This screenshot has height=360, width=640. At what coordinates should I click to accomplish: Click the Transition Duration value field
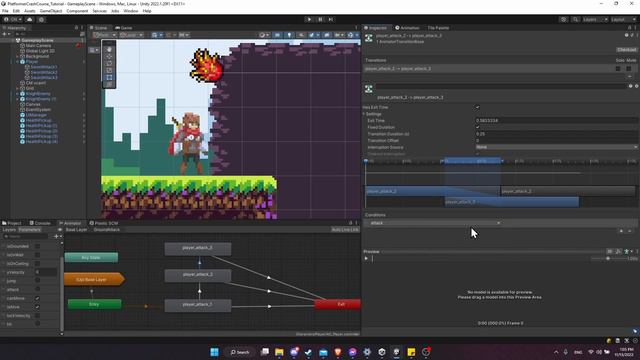click(556, 134)
